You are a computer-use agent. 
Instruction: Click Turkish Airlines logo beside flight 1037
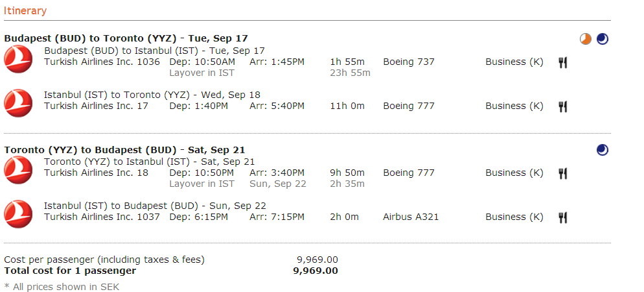pos(18,214)
